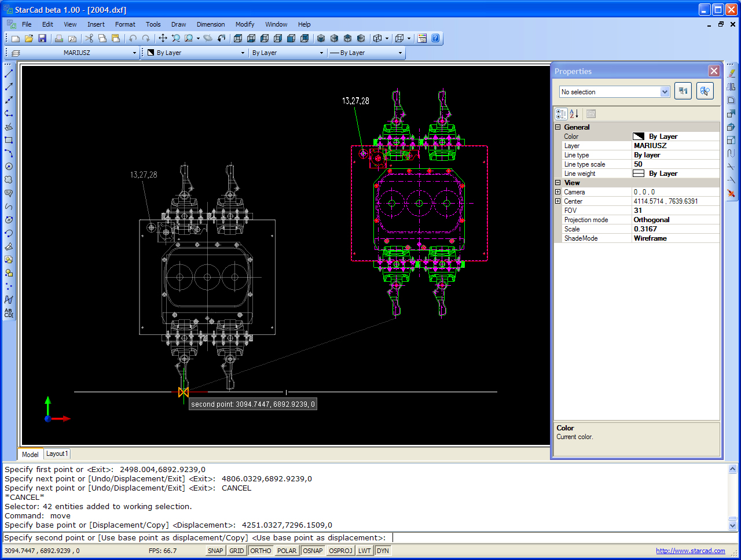Toggle ORTHO mode in status bar
This screenshot has height=560, width=741.
[x=261, y=551]
